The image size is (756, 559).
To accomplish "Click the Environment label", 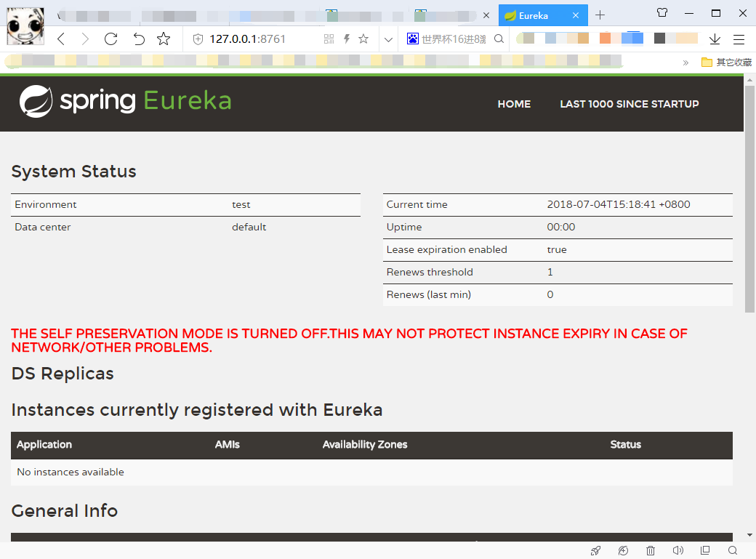I will pyautogui.click(x=45, y=204).
